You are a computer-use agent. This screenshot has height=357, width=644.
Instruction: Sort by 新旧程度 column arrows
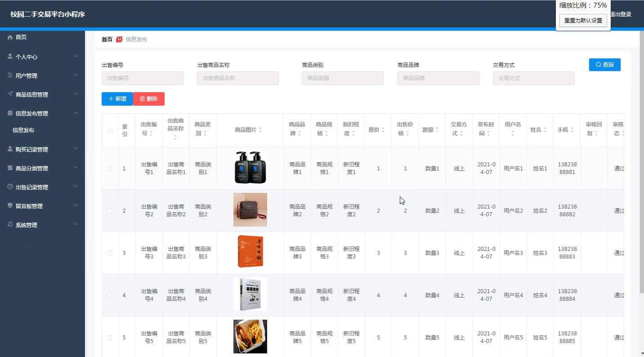[x=353, y=134]
